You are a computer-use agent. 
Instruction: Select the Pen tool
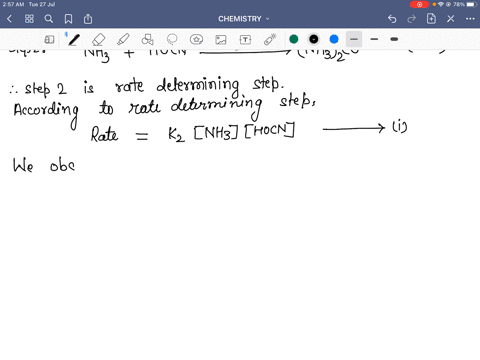pos(73,39)
